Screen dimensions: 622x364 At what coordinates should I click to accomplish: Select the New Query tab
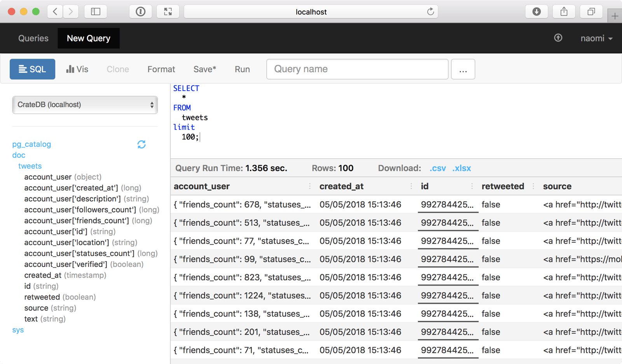[88, 38]
